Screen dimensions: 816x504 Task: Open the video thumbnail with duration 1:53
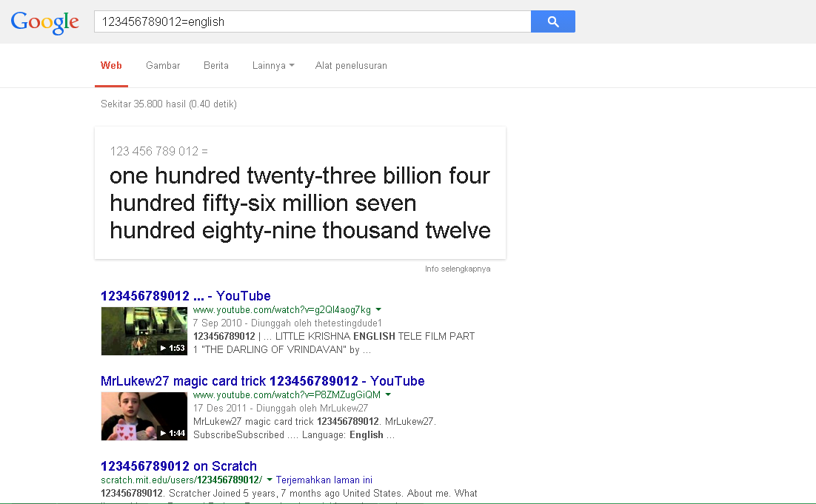point(144,331)
